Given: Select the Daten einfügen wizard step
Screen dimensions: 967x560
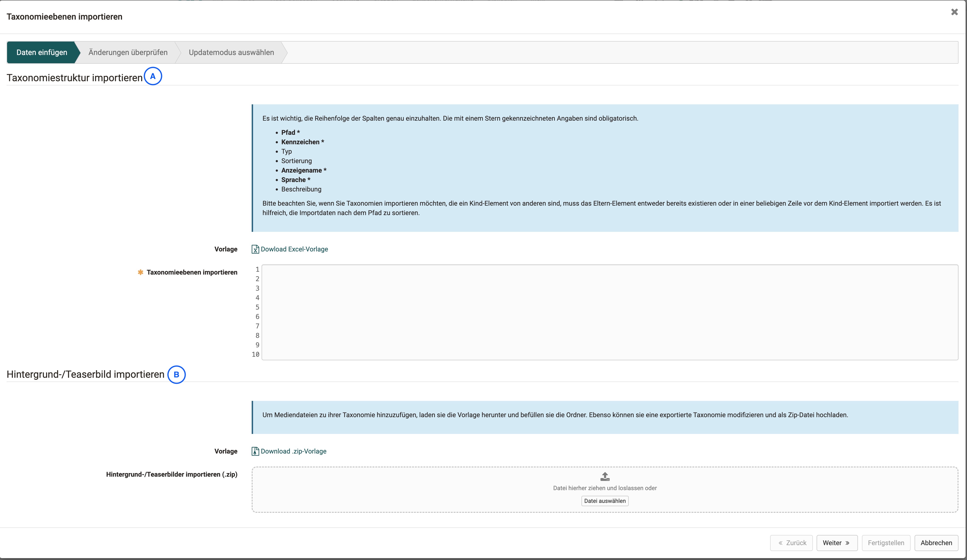Looking at the screenshot, I should (x=42, y=53).
